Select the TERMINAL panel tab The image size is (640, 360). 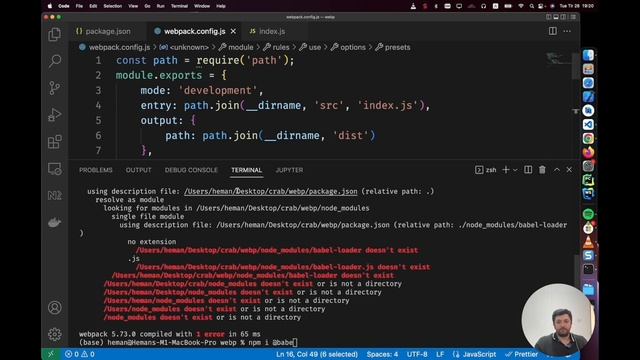pyautogui.click(x=247, y=170)
